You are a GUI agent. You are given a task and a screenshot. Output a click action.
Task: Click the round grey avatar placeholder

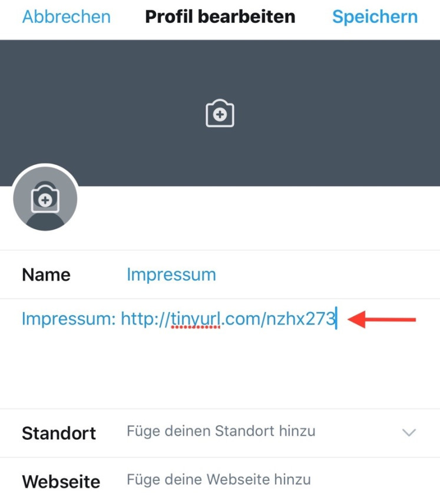tap(45, 198)
